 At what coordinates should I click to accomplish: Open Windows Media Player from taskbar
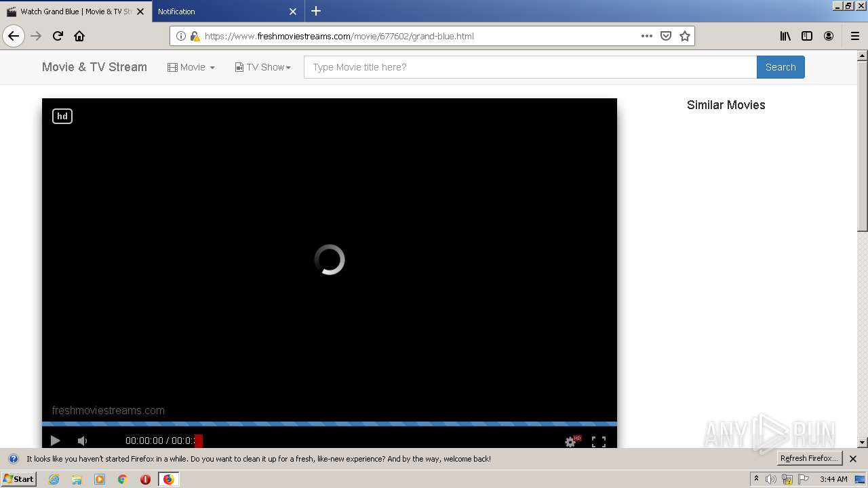100,479
